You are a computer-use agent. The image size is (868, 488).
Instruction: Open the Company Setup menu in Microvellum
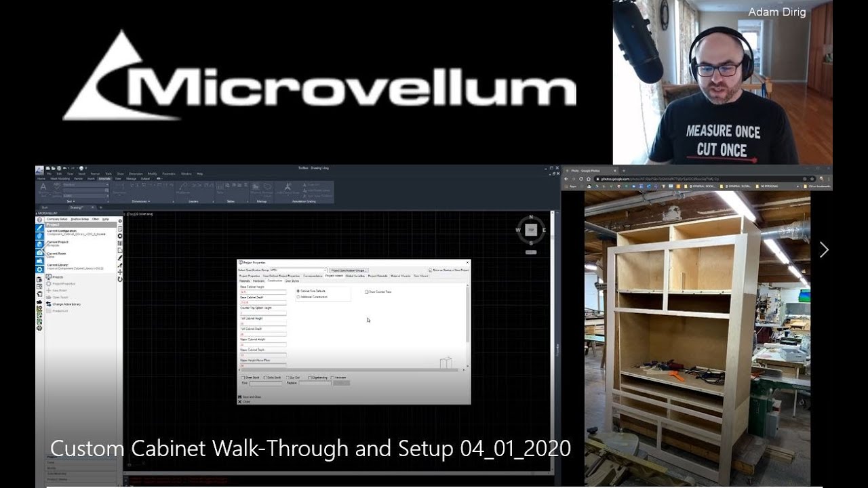pos(57,219)
